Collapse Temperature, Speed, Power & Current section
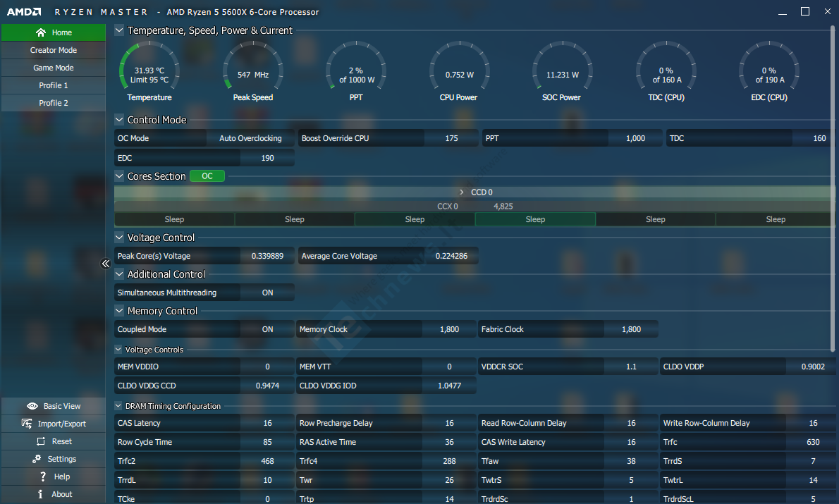839x504 pixels. point(119,30)
